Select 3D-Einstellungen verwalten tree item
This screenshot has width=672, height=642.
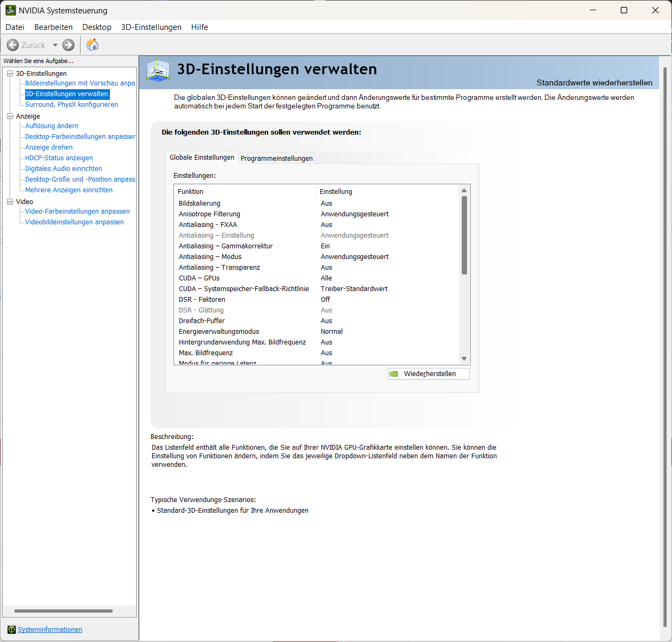67,94
